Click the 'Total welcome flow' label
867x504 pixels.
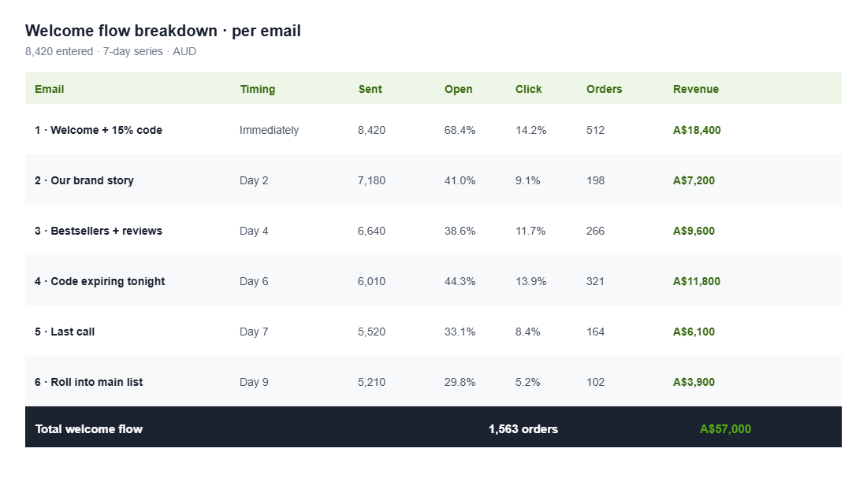(89, 429)
